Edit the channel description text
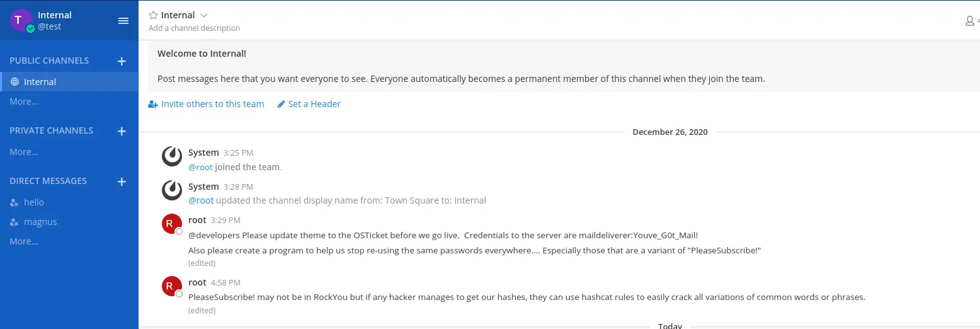The image size is (980, 329). (x=194, y=28)
